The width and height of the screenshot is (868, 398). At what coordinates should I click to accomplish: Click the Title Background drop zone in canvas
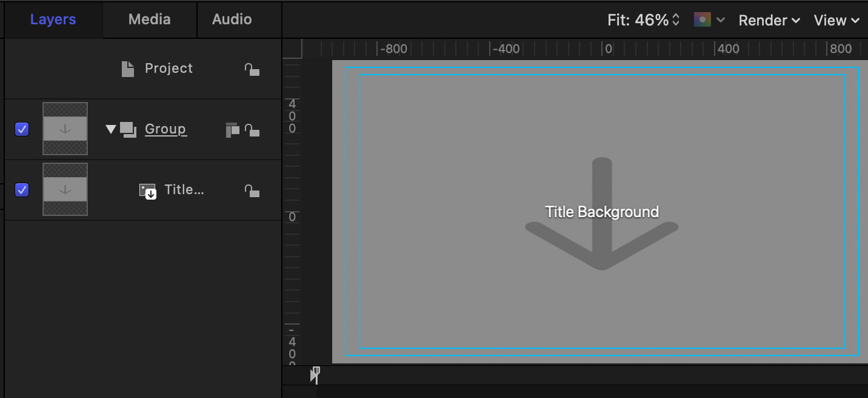(601, 212)
